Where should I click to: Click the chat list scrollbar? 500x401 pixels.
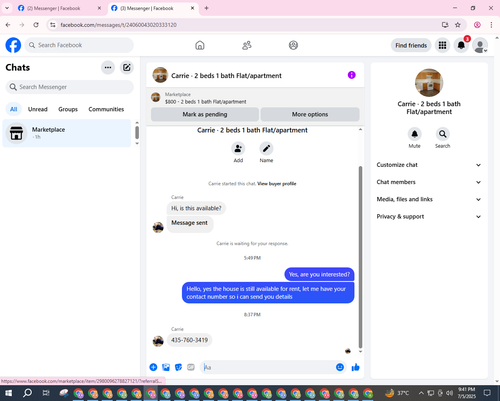tap(137, 133)
